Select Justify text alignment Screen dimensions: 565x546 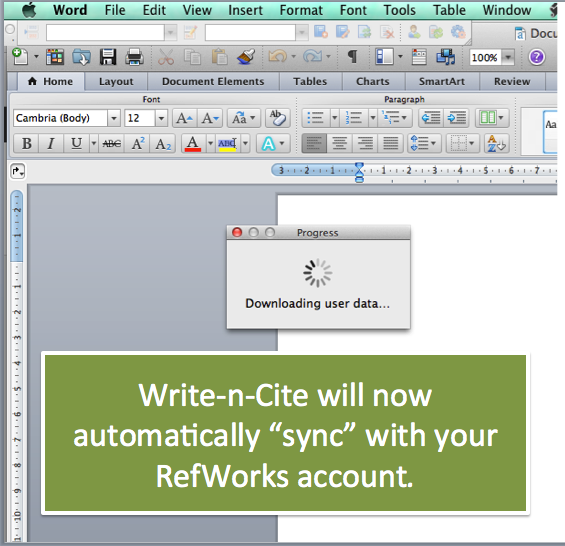[390, 144]
